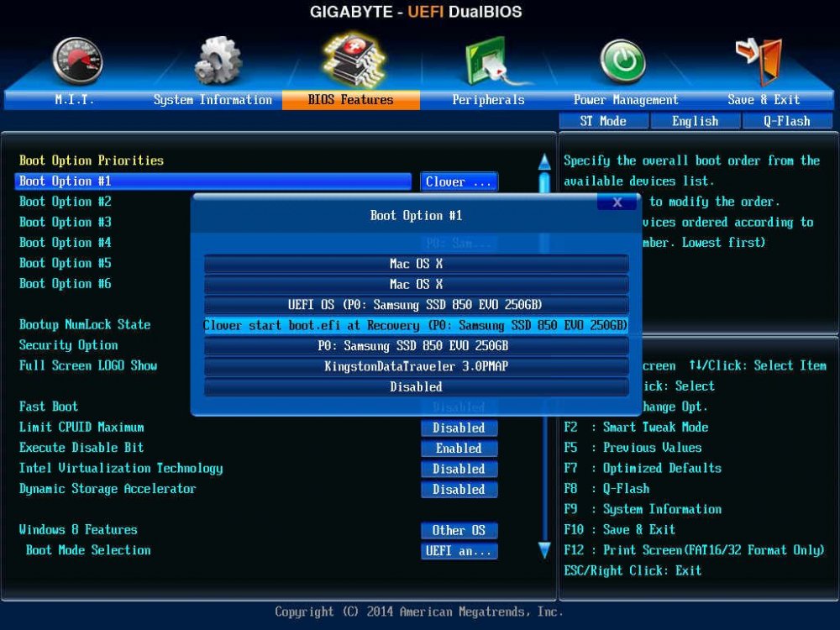This screenshot has height=630, width=840.
Task: Select the Fast Boot setting
Action: pyautogui.click(x=49, y=407)
